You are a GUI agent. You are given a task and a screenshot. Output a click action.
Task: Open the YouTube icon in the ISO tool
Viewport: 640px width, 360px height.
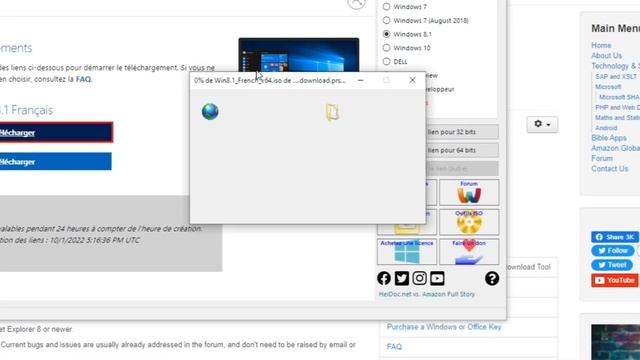click(437, 278)
